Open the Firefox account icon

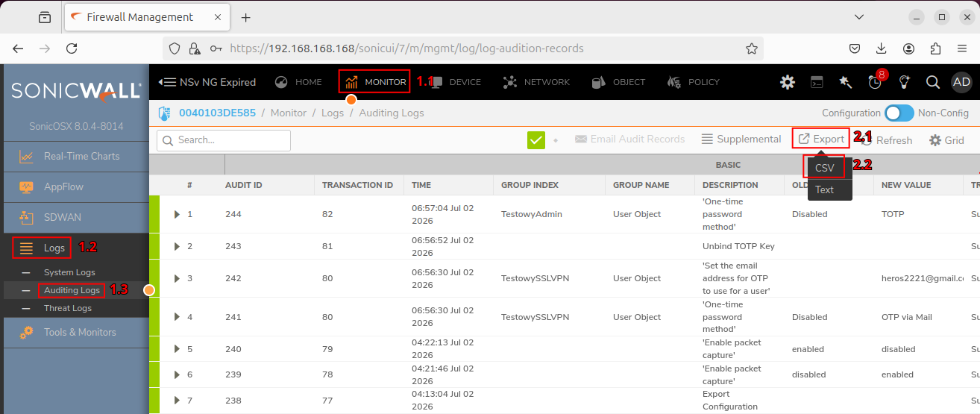pos(908,48)
